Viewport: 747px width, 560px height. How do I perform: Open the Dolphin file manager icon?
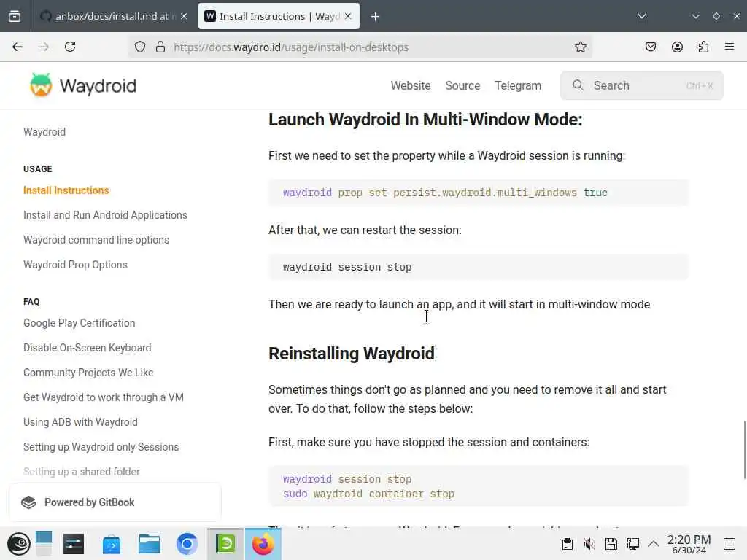point(149,544)
